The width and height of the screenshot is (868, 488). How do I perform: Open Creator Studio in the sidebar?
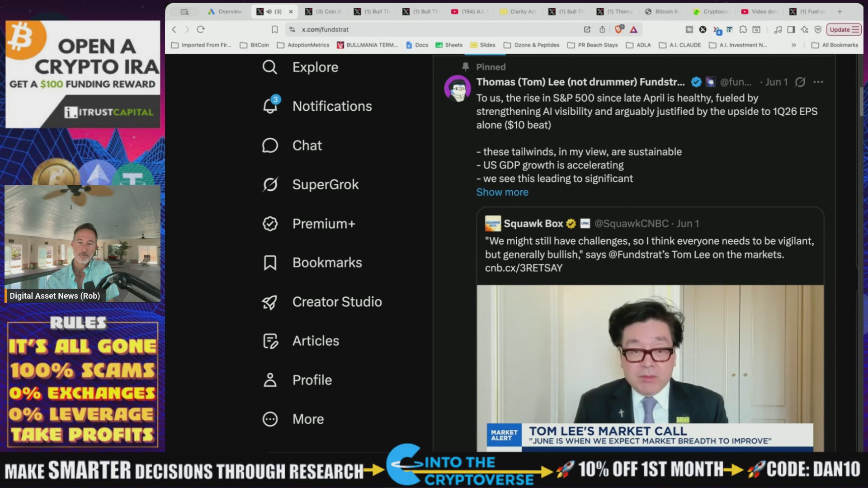322,302
